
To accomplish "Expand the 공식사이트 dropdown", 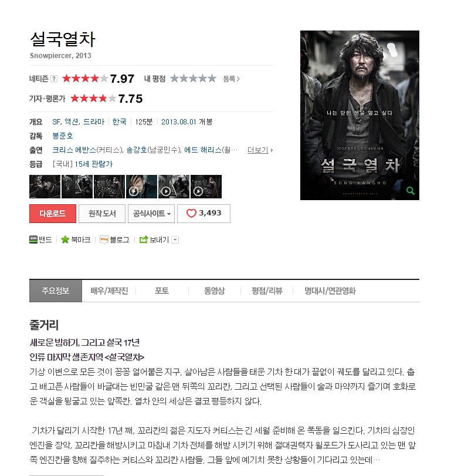I will click(151, 214).
